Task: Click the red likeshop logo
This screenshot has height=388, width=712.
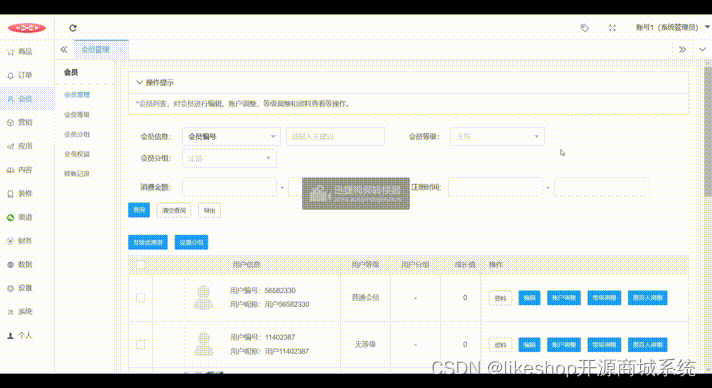Action: (27, 28)
